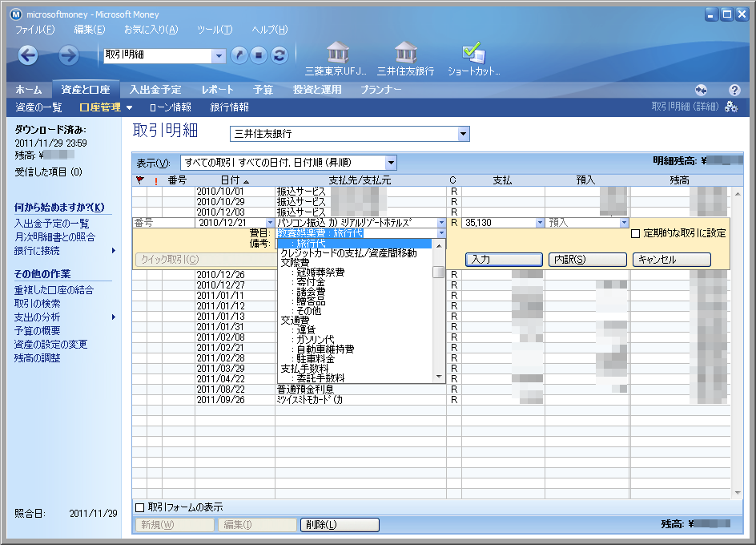
Task: Open the 預入 amount dropdown arrow
Action: coord(625,223)
